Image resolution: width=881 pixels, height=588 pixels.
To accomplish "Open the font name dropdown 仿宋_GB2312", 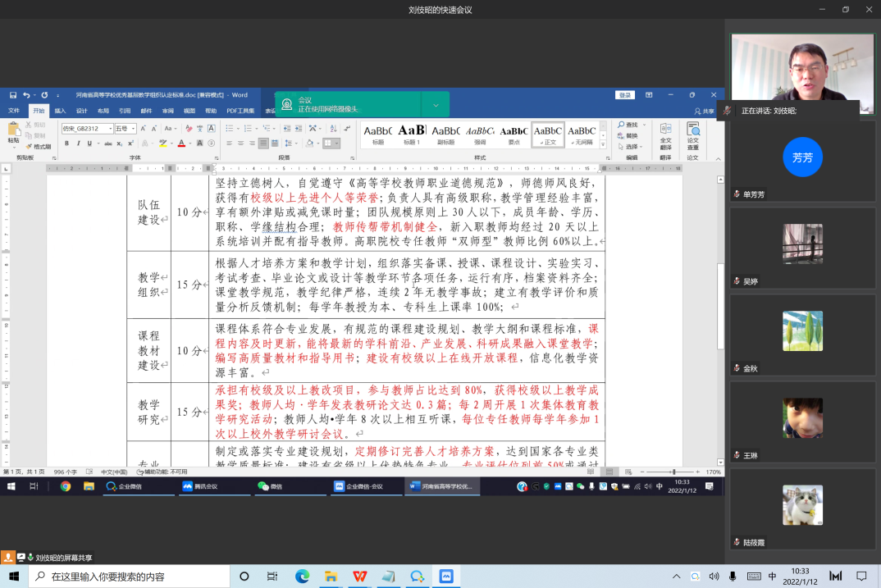I will (86, 129).
